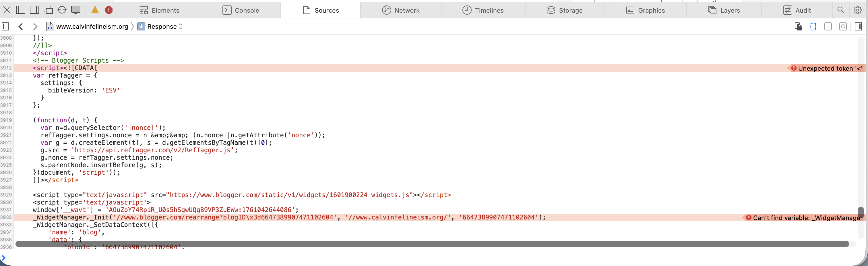Click the "Unexpected token '<'" error badge
The width and height of the screenshot is (868, 266).
pyautogui.click(x=826, y=68)
